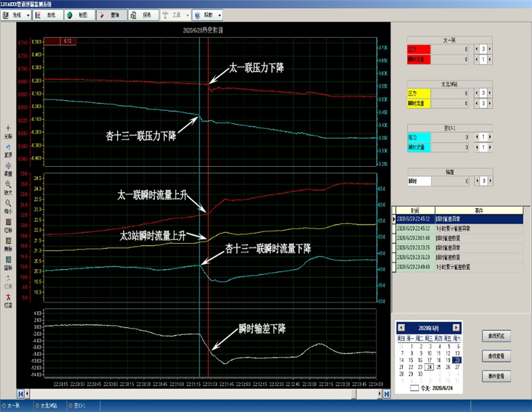
Task: Select the 光标 crosshair cursor tool
Action: click(x=8, y=128)
